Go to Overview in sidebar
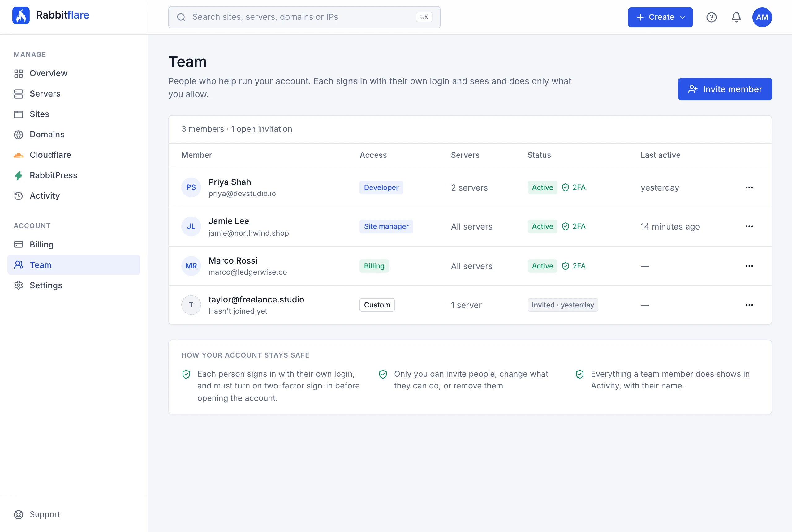This screenshot has width=792, height=532. point(74,73)
